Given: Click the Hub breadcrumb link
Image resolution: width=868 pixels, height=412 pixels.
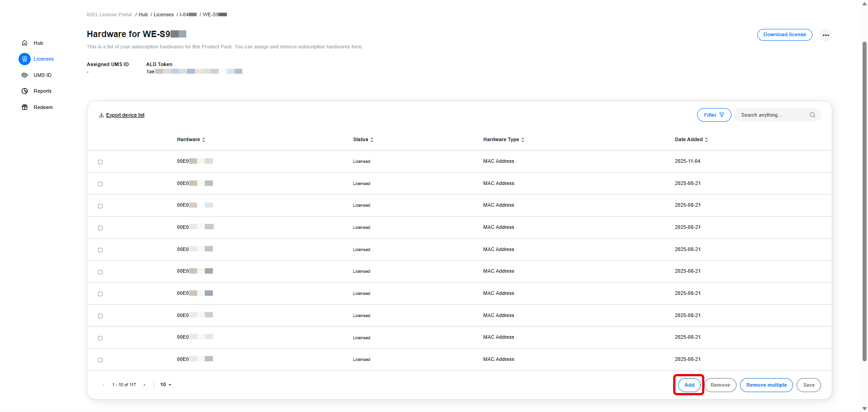Looking at the screenshot, I should tap(143, 14).
